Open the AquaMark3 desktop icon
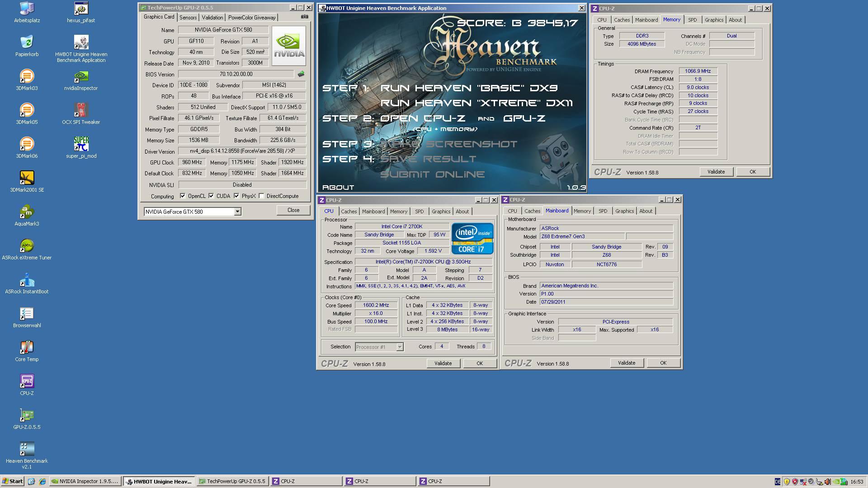The width and height of the screenshot is (868, 488). click(x=27, y=216)
